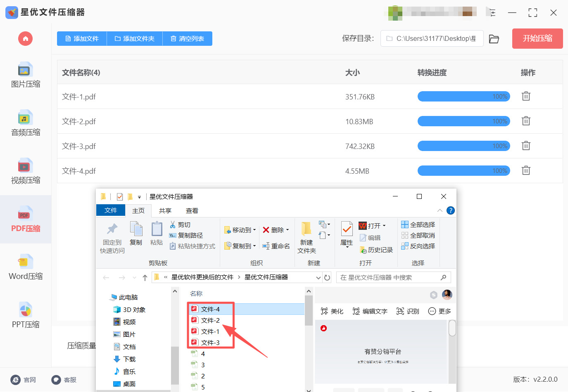Click 固定到快速访问 pin icon
Screen dimensions: 568x392
(x=112, y=238)
